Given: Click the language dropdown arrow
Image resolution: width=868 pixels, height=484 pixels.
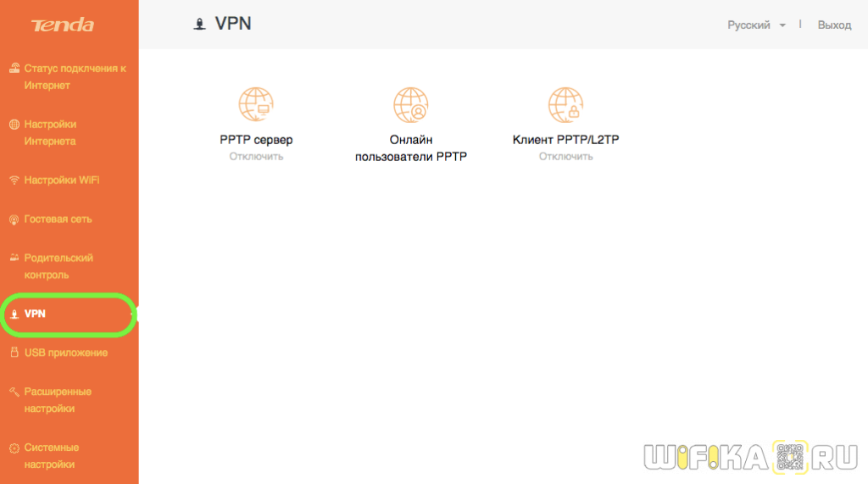Looking at the screenshot, I should click(782, 25).
